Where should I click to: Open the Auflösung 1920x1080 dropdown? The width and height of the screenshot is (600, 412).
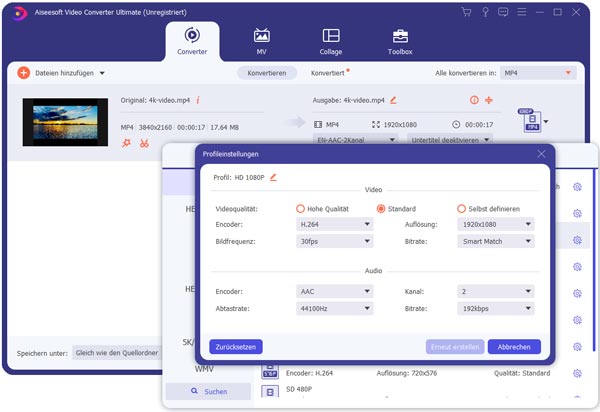pyautogui.click(x=496, y=225)
